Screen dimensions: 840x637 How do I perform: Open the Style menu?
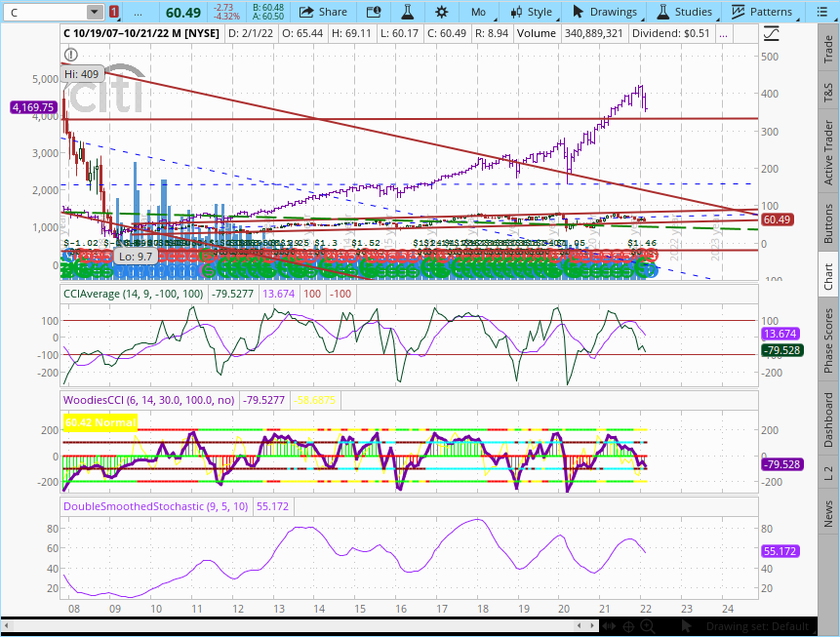pyautogui.click(x=530, y=12)
